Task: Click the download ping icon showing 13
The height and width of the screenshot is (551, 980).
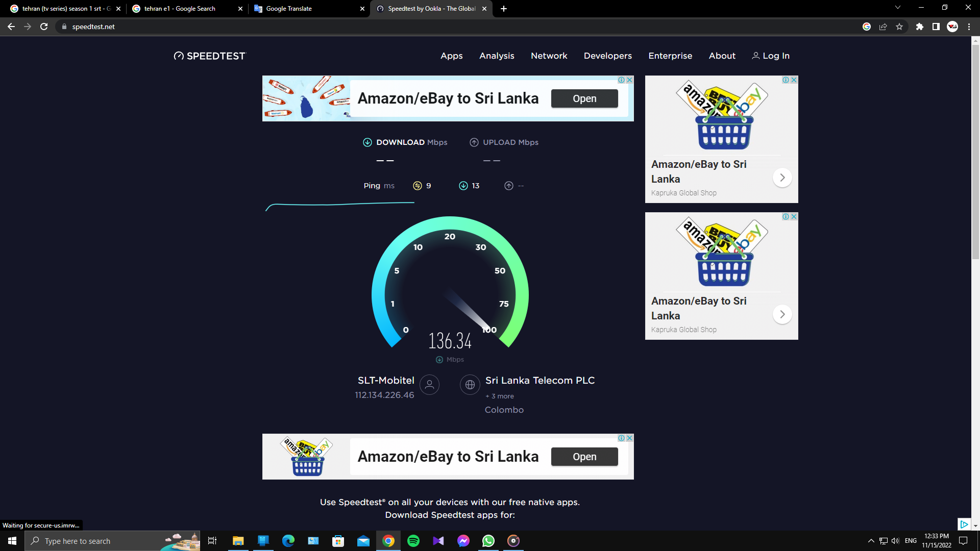Action: click(463, 186)
